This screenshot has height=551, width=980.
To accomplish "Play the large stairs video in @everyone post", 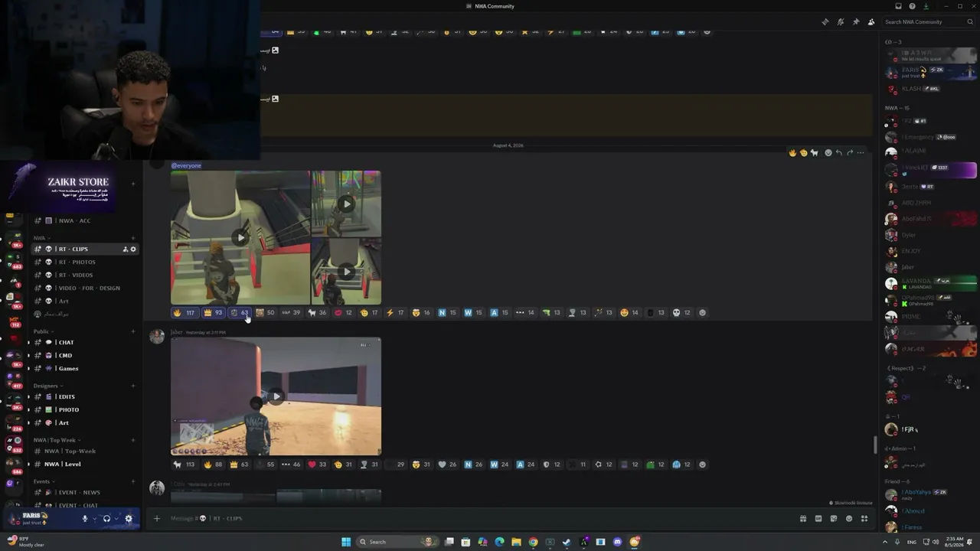I will 240,238.
